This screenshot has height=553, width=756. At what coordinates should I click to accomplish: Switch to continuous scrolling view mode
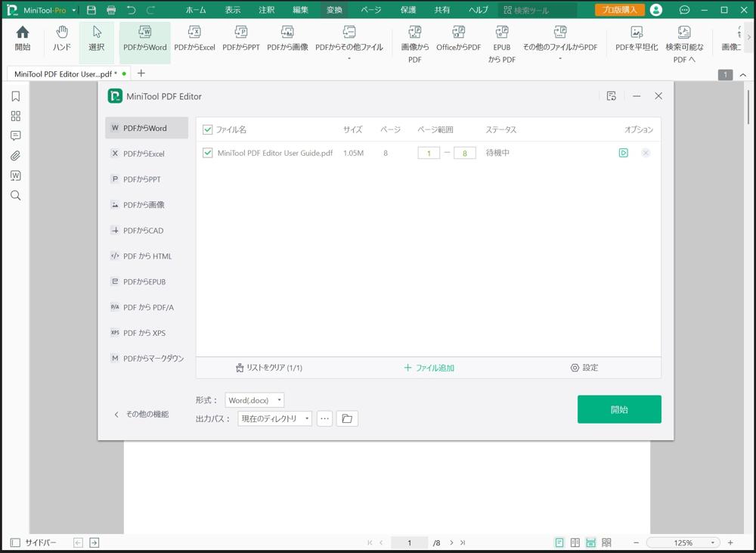[590, 543]
